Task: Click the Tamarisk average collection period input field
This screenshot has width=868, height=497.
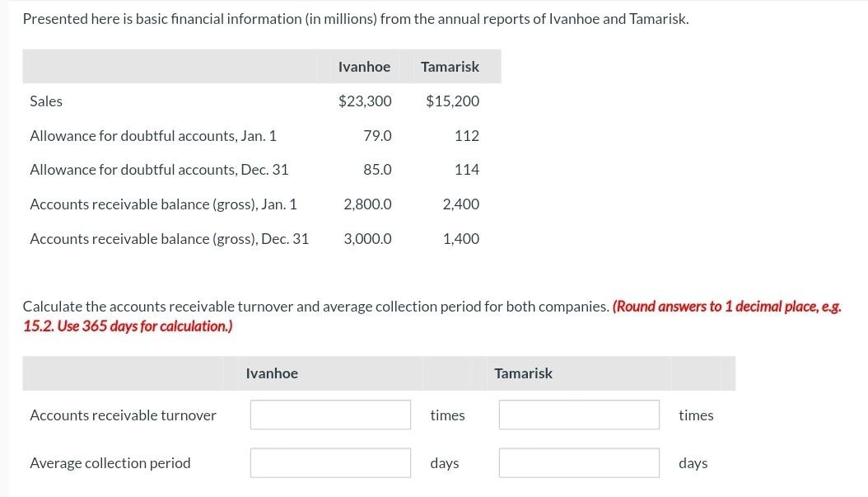Action: pos(578,462)
